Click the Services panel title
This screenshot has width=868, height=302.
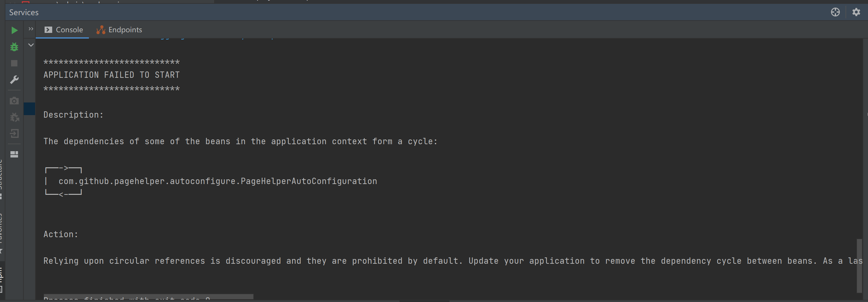pos(24,12)
